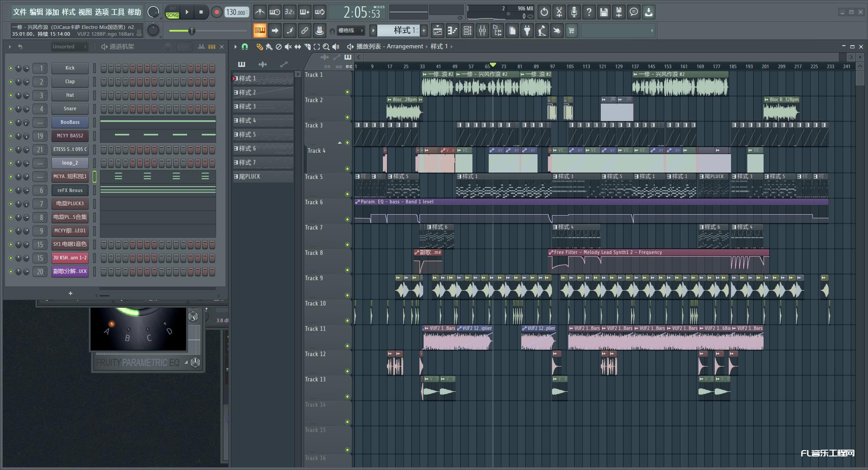
Task: Render project as audio file icon
Action: pos(619,12)
